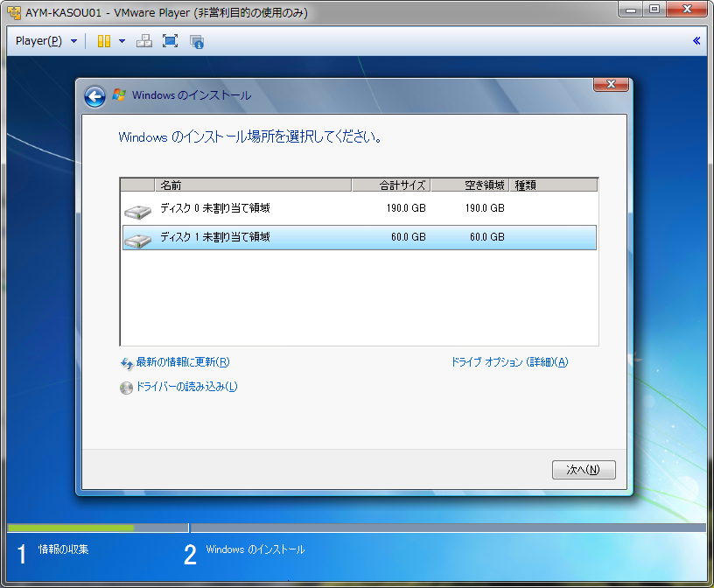
Task: Close the Windows installer dialog
Action: (x=611, y=84)
